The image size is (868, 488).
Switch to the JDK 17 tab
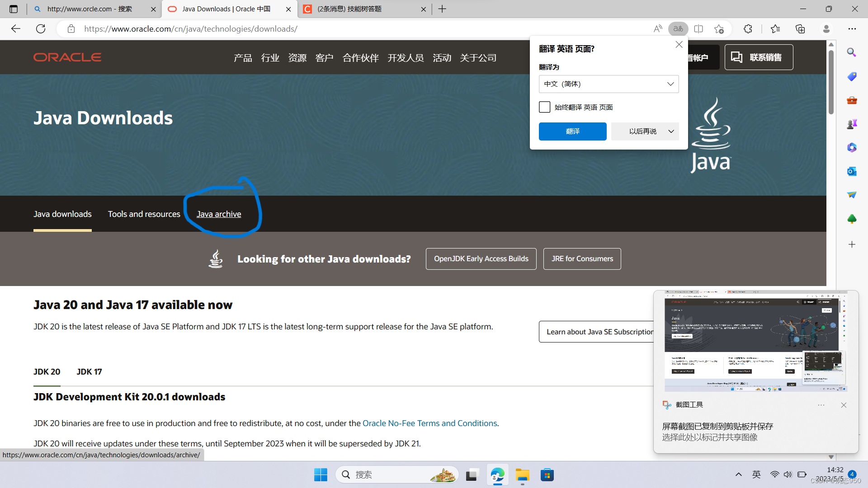coord(89,372)
